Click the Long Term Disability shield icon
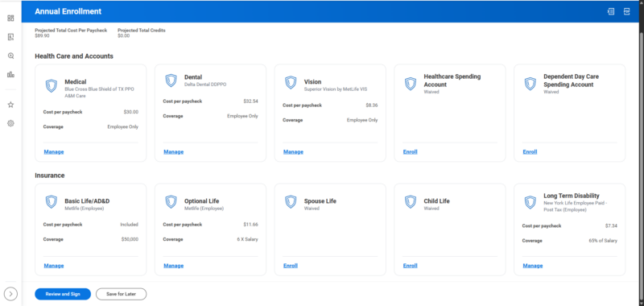This screenshot has height=306, width=644. [530, 202]
